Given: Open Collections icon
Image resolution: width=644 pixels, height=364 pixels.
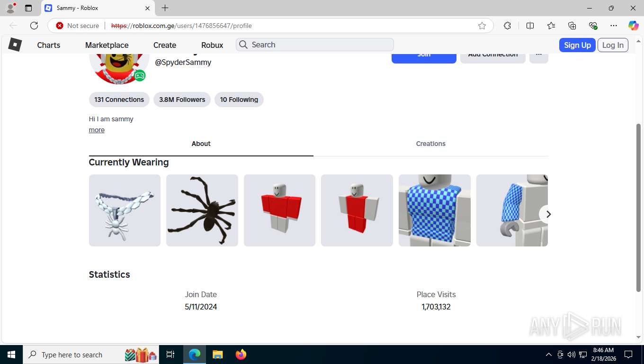Looking at the screenshot, I should click(x=572, y=26).
